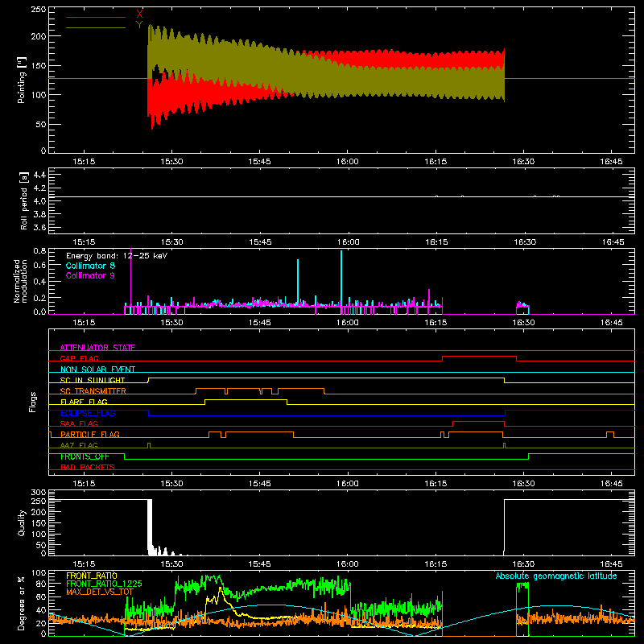Click the 'Pointing' axis title
The height and width of the screenshot is (644, 644).
click(x=22, y=80)
